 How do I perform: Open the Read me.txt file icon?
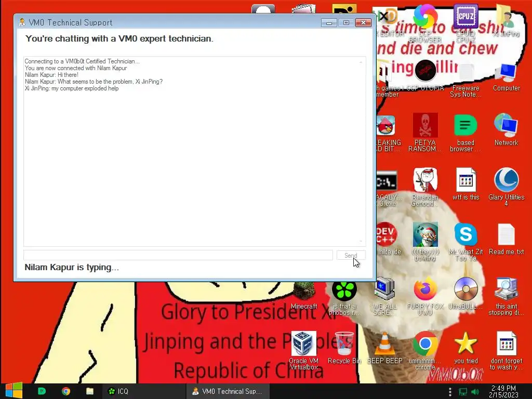click(506, 239)
